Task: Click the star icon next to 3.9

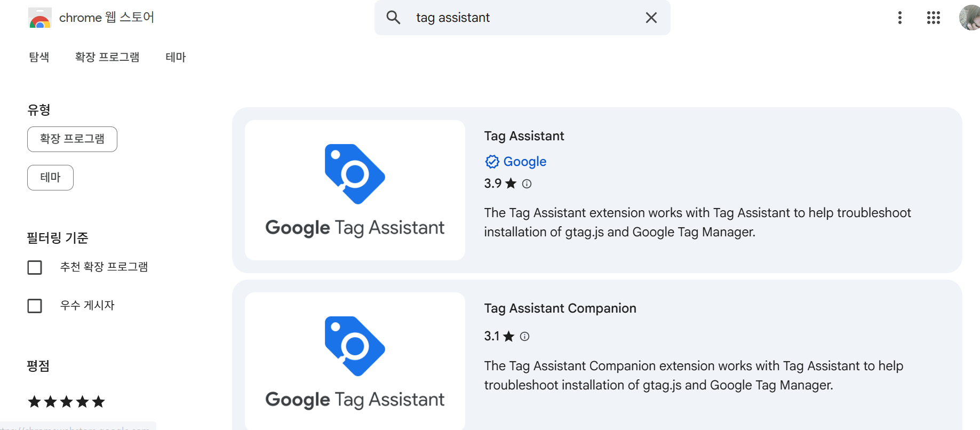Action: click(x=511, y=184)
